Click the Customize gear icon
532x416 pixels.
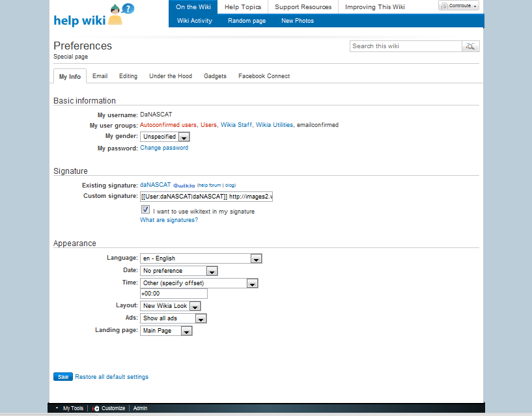[x=96, y=408]
